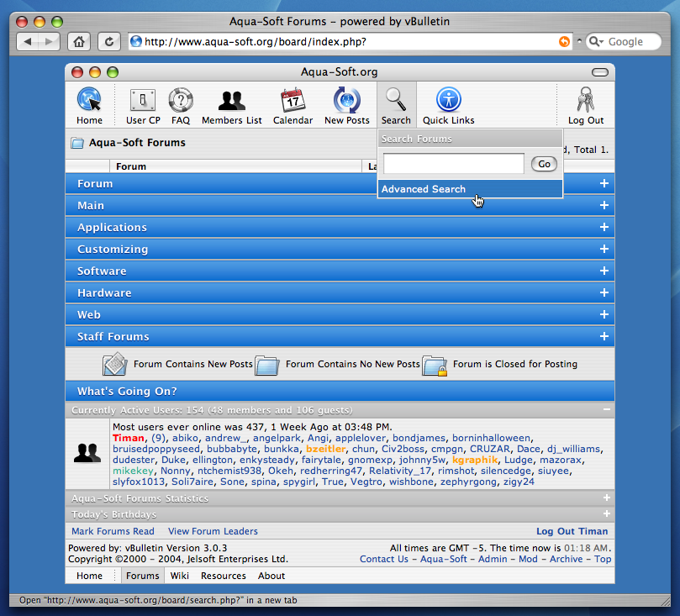Click the What's Going On? header
Image resolution: width=680 pixels, height=616 pixels.
pyautogui.click(x=340, y=391)
